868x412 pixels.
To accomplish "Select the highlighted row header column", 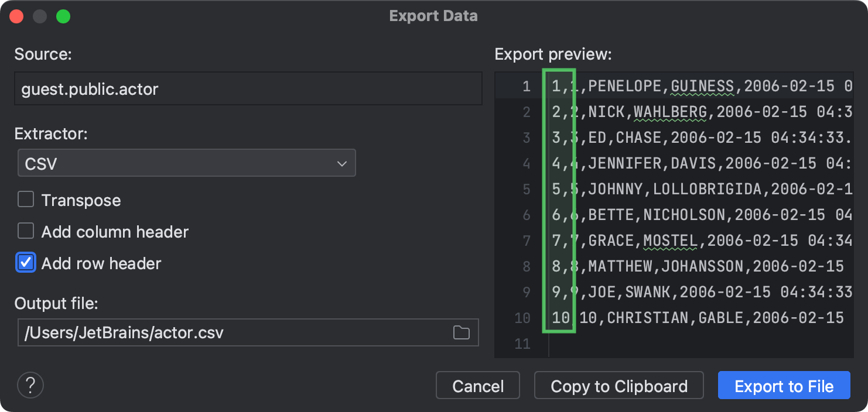I will [x=559, y=202].
